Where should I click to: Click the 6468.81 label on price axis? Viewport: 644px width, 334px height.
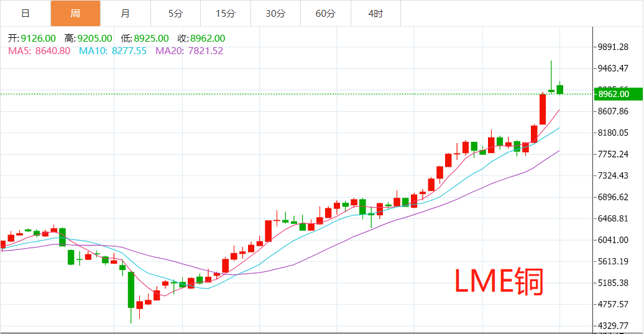point(612,218)
